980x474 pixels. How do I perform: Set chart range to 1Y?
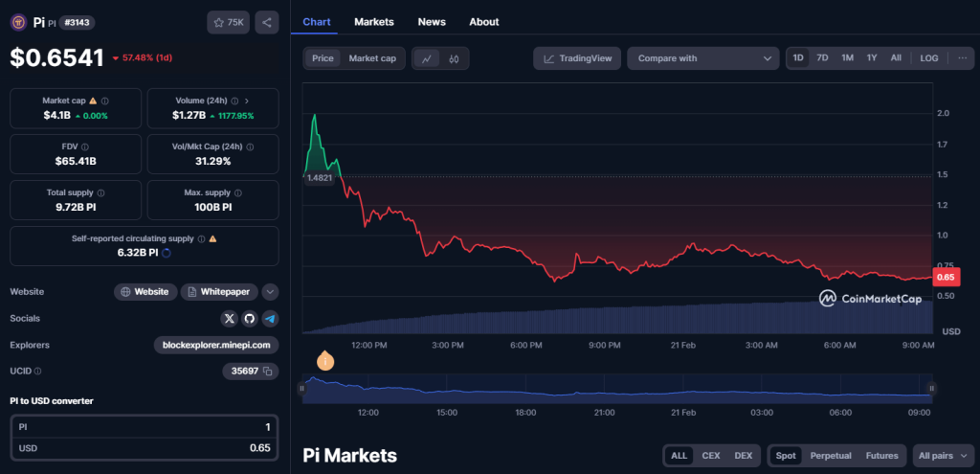pyautogui.click(x=872, y=58)
